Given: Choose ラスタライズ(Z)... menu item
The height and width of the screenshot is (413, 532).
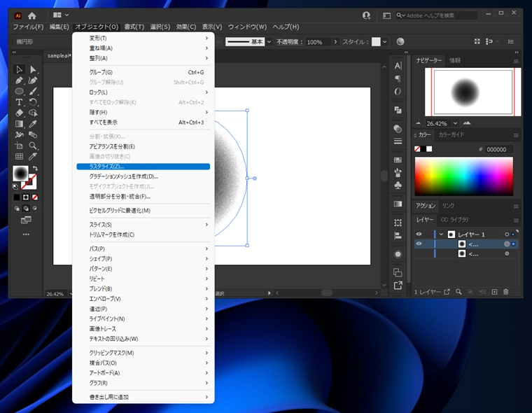Looking at the screenshot, I should point(143,167).
